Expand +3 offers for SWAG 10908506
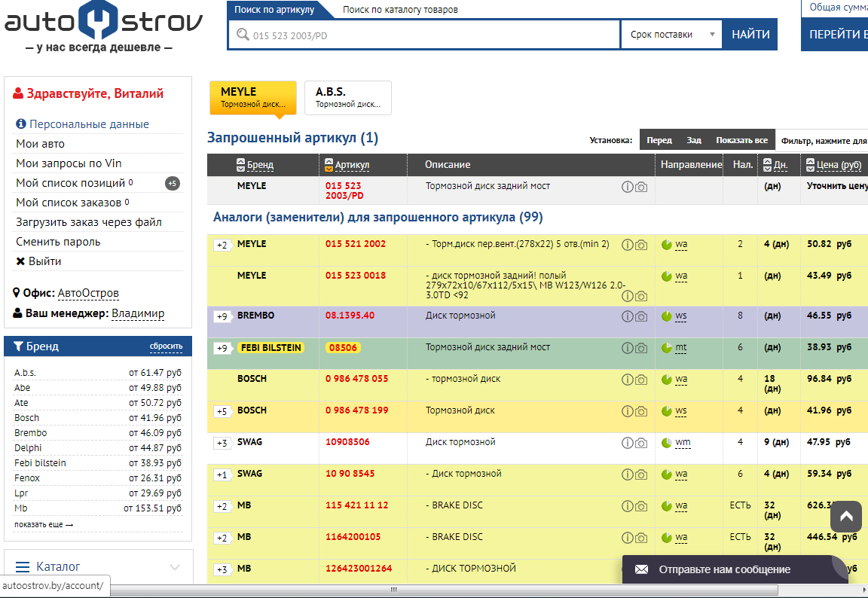The width and height of the screenshot is (868, 598). [222, 443]
